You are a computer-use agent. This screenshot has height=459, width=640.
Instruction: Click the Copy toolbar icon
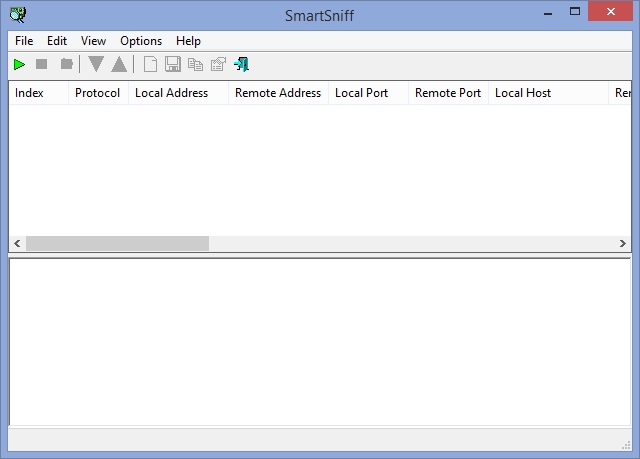[195, 65]
